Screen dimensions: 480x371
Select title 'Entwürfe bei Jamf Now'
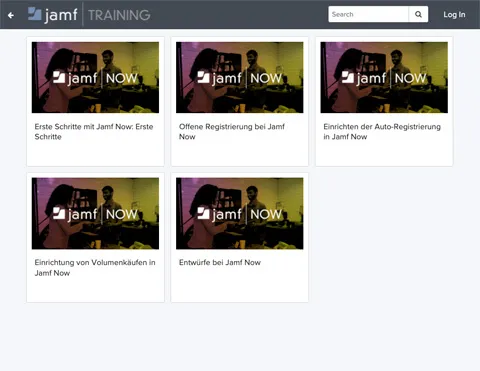click(x=220, y=263)
